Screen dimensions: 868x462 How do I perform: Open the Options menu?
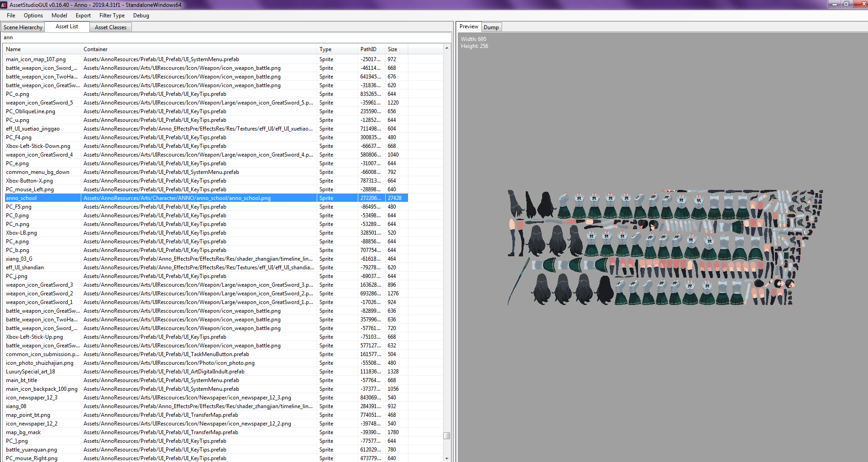[x=33, y=16]
